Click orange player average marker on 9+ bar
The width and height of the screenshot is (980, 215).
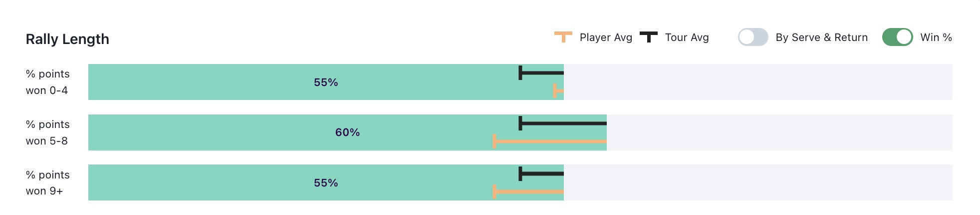coord(494,191)
